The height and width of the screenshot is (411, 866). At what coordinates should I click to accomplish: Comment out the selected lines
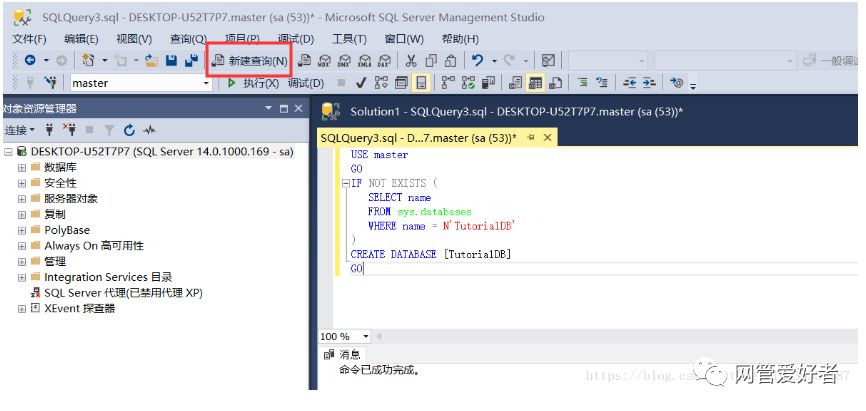pos(582,83)
